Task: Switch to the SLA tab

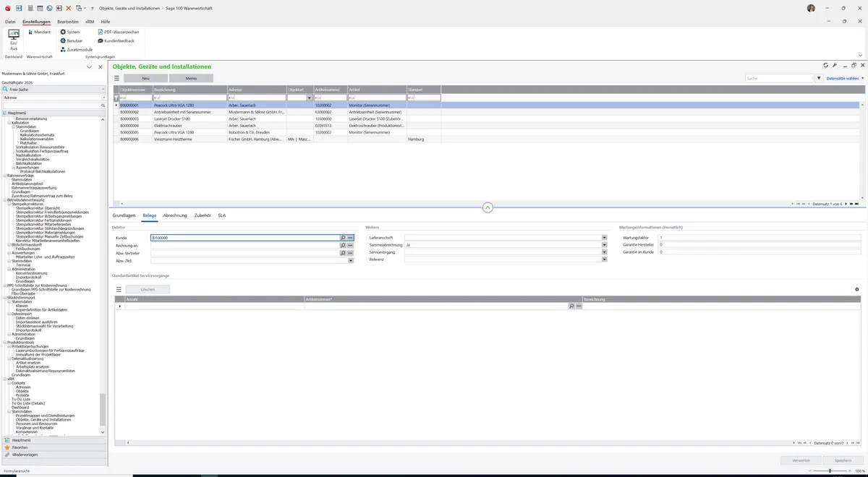Action: click(222, 215)
